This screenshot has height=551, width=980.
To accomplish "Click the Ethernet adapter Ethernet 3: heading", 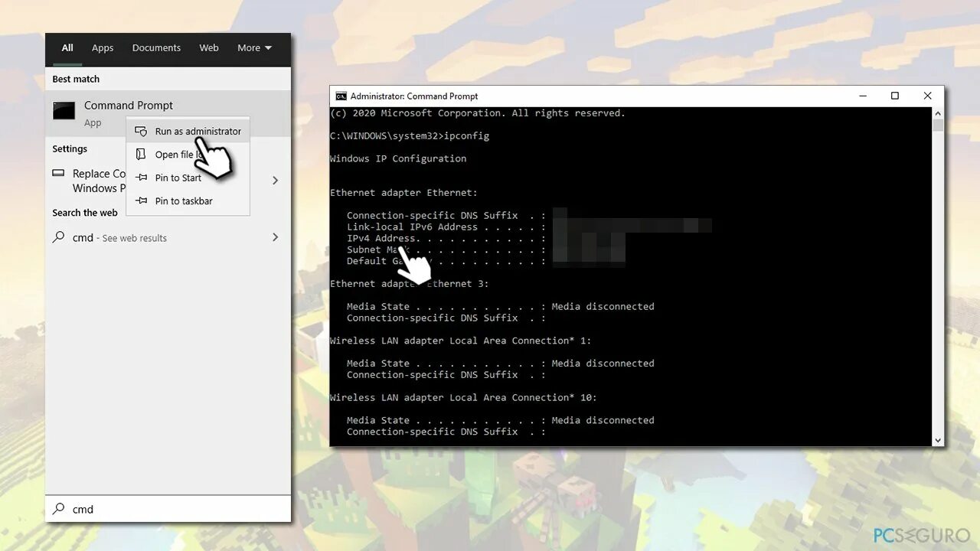I will [409, 284].
